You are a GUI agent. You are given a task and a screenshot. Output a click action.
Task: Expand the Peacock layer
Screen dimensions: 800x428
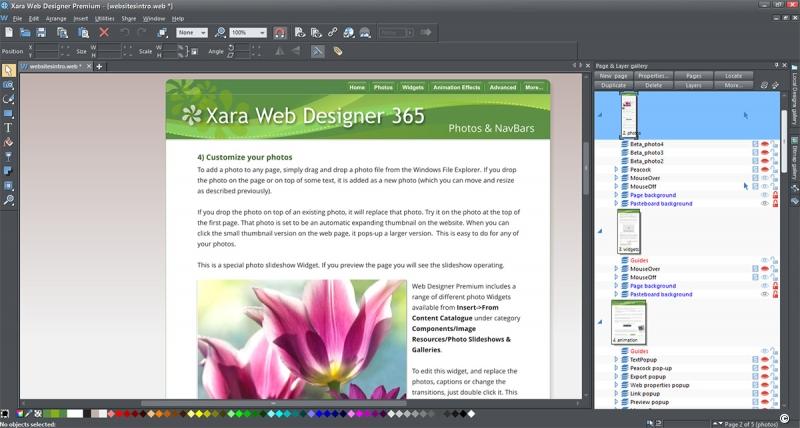[x=616, y=169]
